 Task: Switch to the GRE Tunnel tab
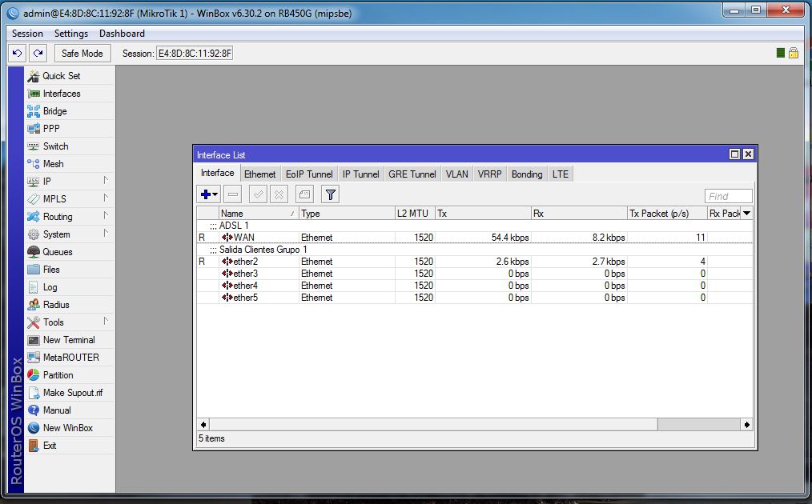[x=412, y=174]
